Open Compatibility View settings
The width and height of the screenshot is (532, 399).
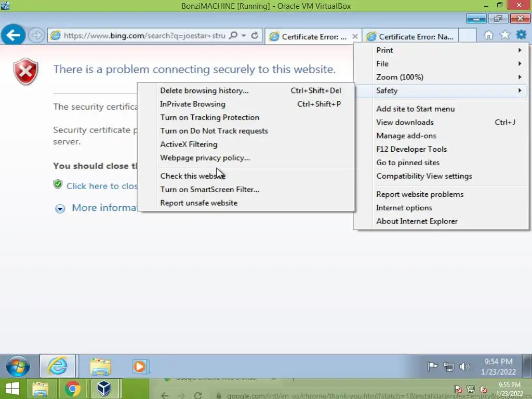click(441, 176)
